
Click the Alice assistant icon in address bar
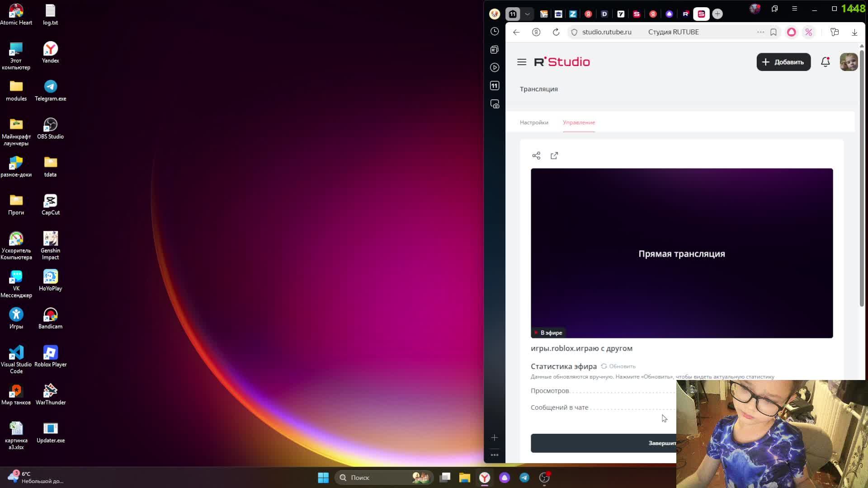[791, 32]
